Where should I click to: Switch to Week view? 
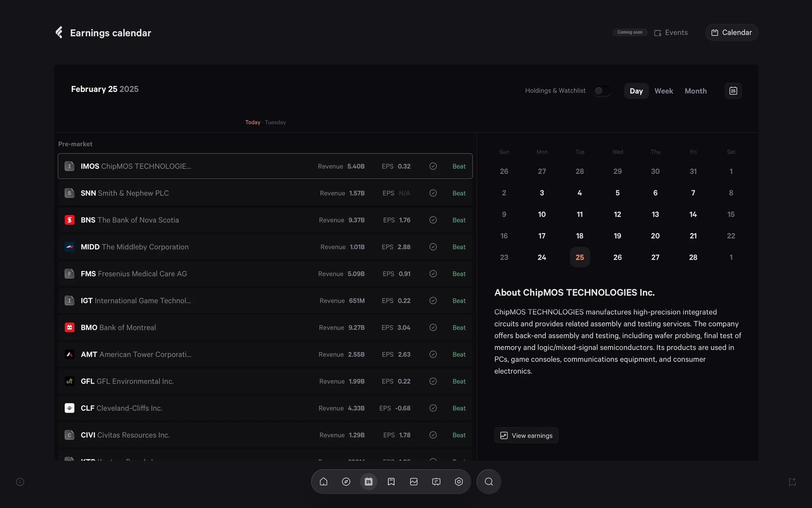tap(664, 91)
